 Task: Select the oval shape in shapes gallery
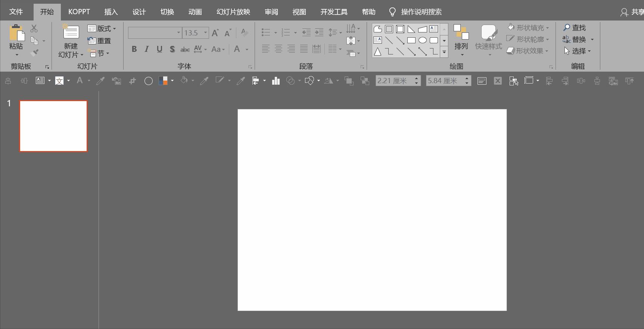tap(423, 40)
